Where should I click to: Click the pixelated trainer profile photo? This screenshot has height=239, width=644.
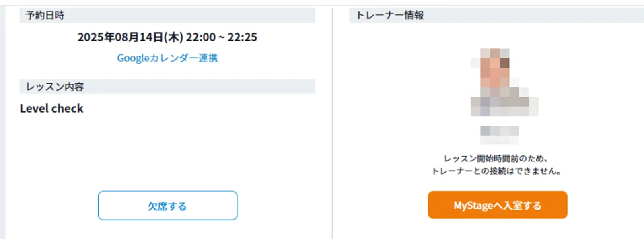point(504,82)
